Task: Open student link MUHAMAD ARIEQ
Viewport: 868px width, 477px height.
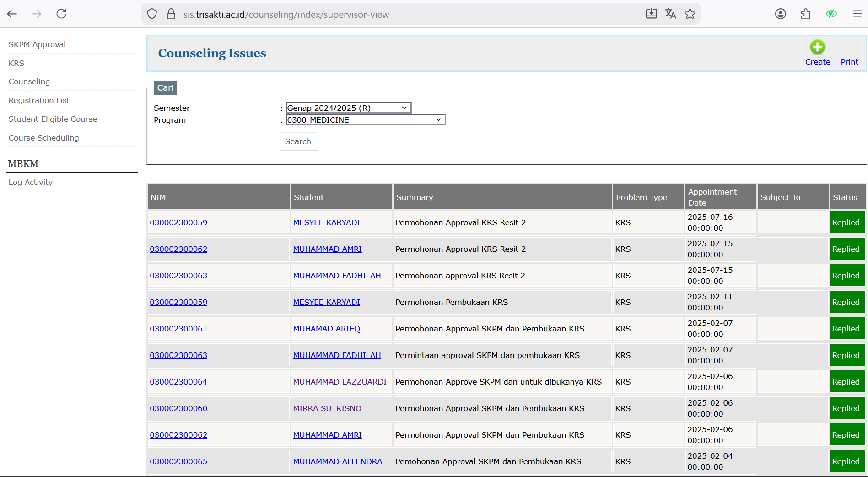Action: pos(326,329)
